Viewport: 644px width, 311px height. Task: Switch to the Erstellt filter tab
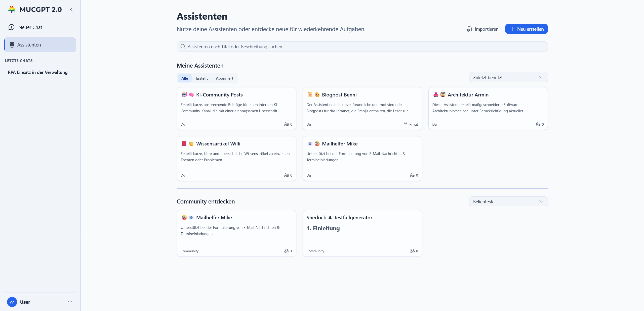click(202, 78)
